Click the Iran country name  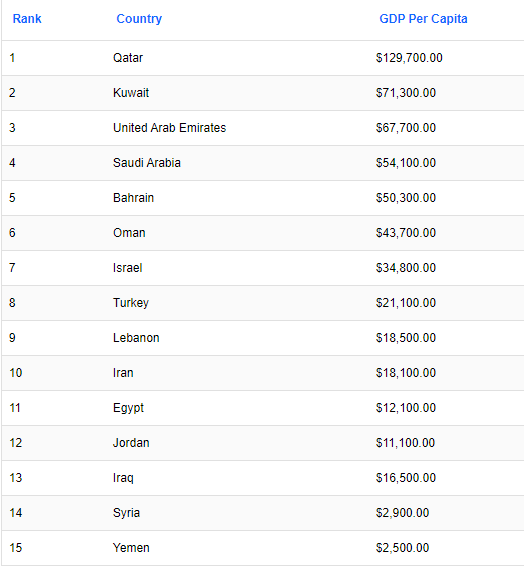[123, 373]
